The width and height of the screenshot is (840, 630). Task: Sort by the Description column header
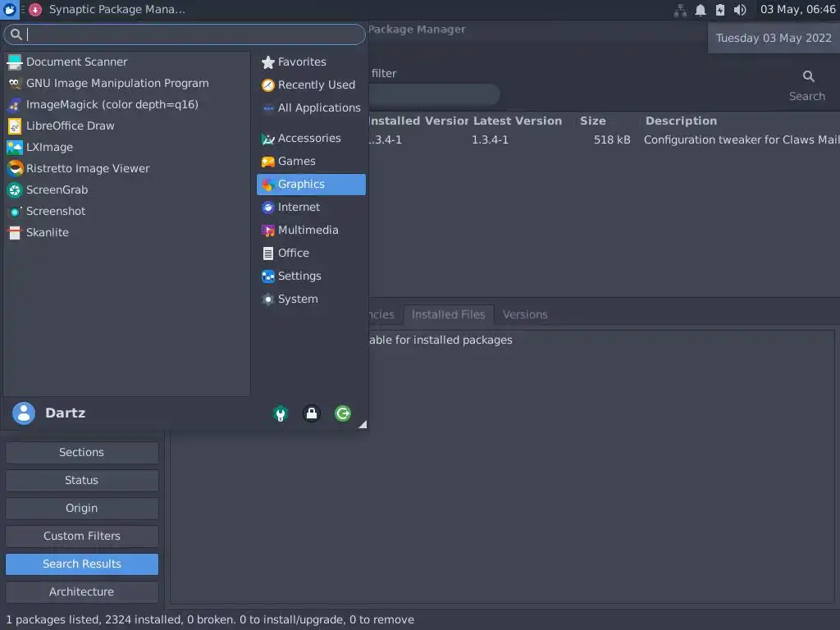point(681,121)
